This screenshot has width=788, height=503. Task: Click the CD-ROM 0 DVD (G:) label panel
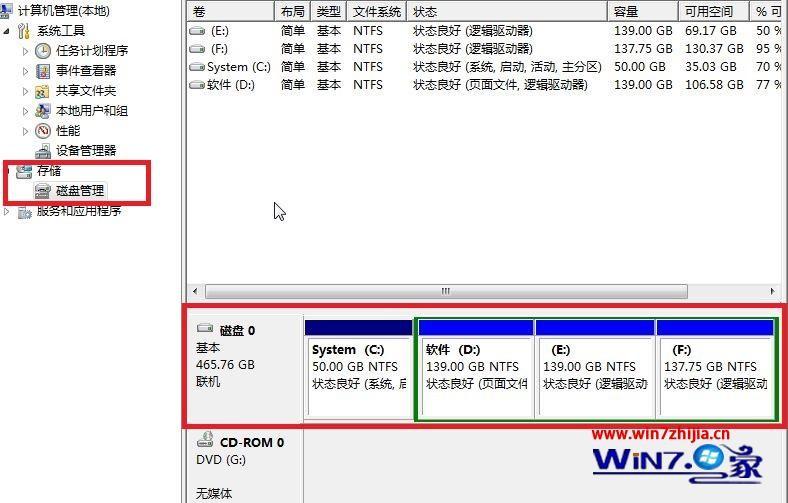pyautogui.click(x=245, y=466)
